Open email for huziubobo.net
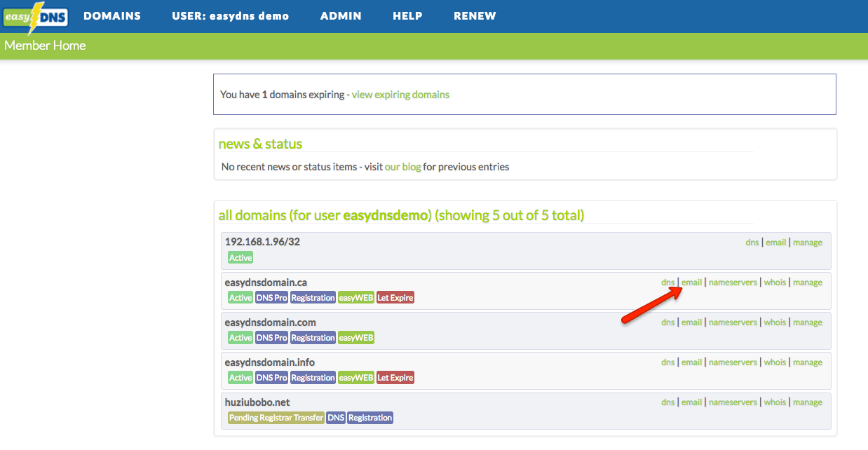The height and width of the screenshot is (450, 868). coord(691,402)
